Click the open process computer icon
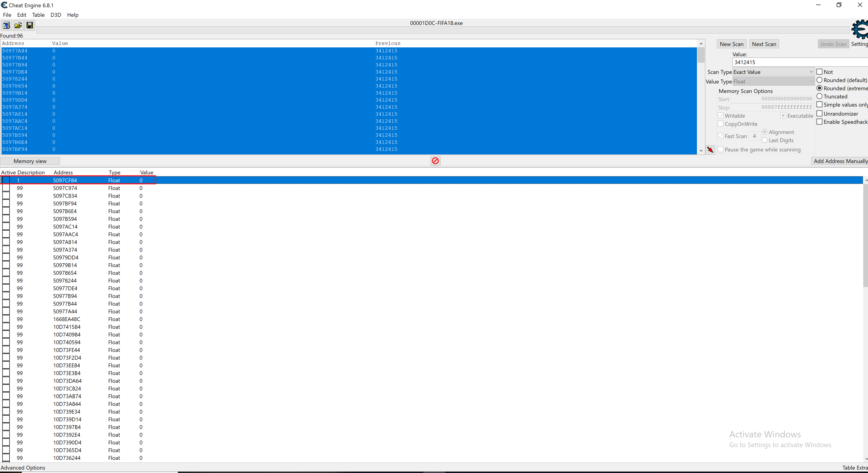 click(6, 25)
